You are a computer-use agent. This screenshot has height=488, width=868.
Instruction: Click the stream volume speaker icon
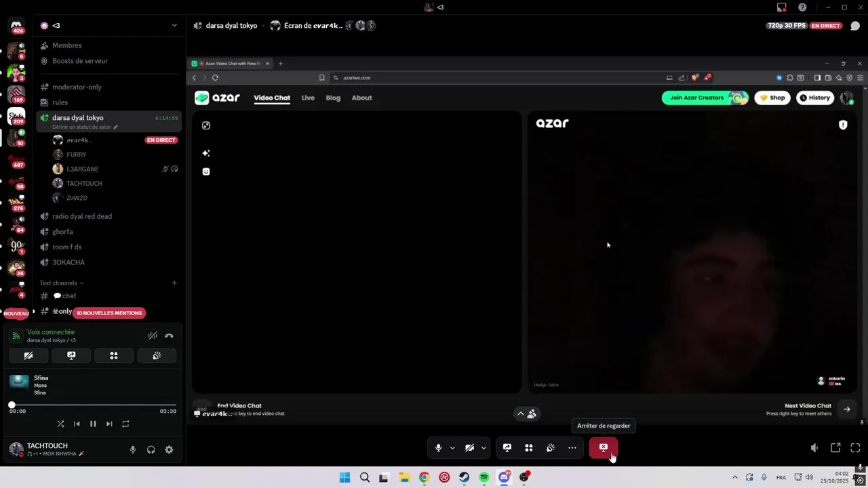coord(814,447)
